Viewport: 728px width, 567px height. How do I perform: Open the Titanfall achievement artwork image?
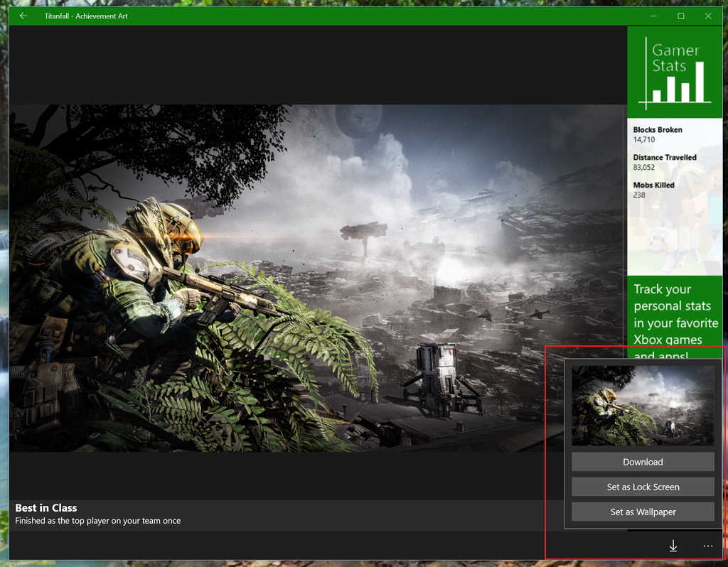point(318,278)
